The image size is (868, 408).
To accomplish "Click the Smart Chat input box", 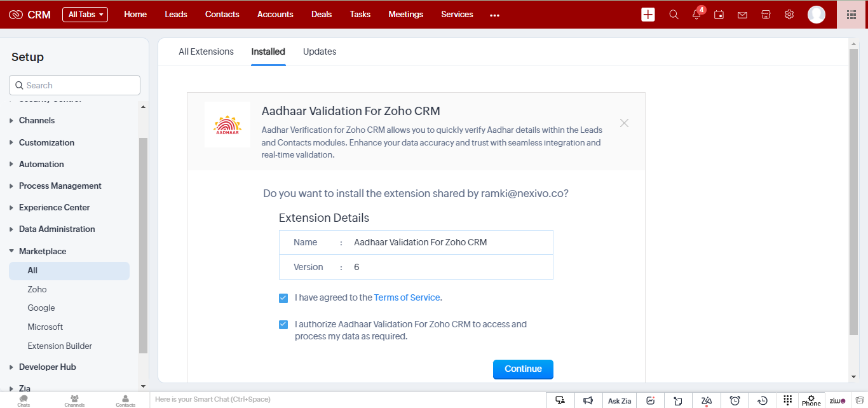I will point(346,400).
